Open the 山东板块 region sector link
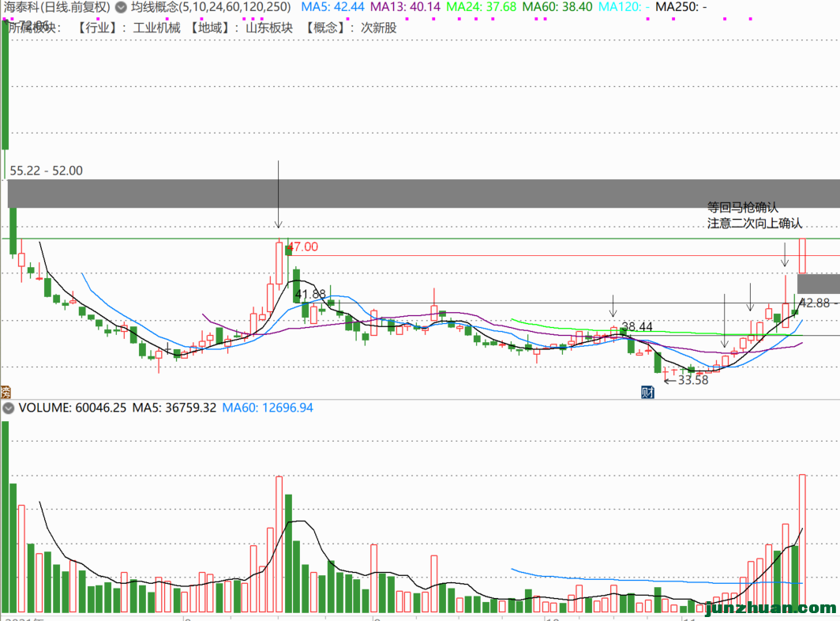This screenshot has height=621, width=840. [x=269, y=28]
